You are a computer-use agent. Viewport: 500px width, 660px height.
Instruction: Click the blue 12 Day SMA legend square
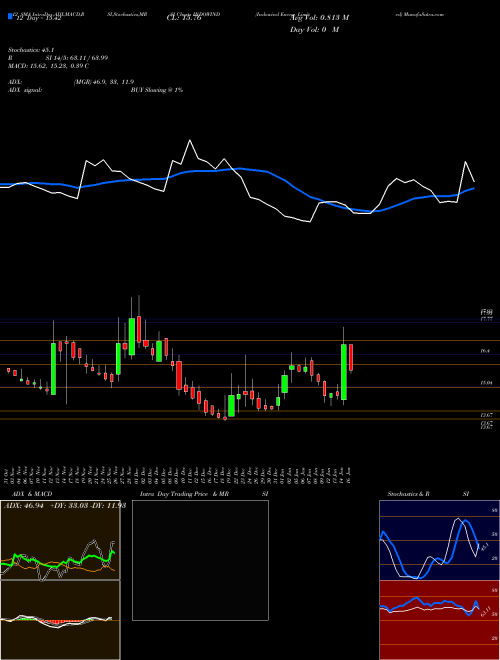[x=10, y=16]
